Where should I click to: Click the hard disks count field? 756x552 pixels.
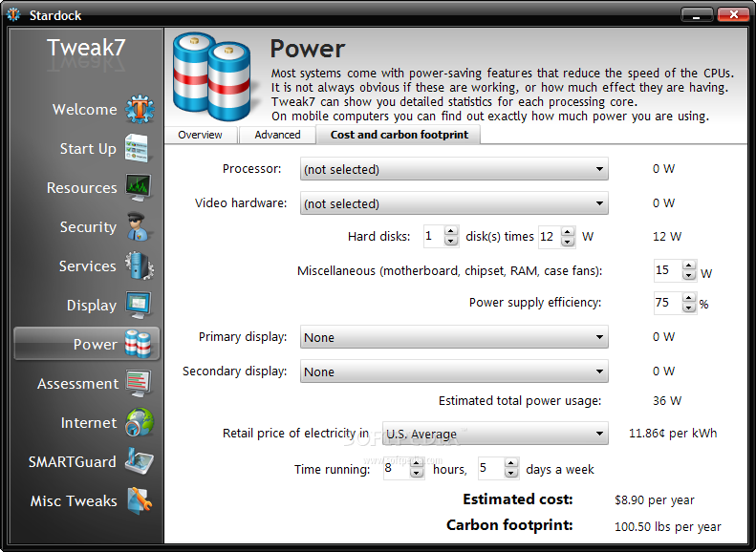pos(434,236)
